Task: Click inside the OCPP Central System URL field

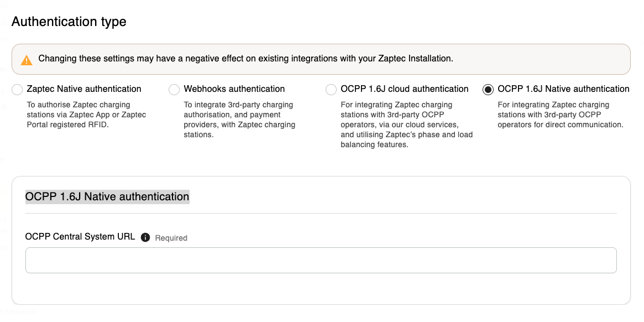Action: pyautogui.click(x=321, y=260)
